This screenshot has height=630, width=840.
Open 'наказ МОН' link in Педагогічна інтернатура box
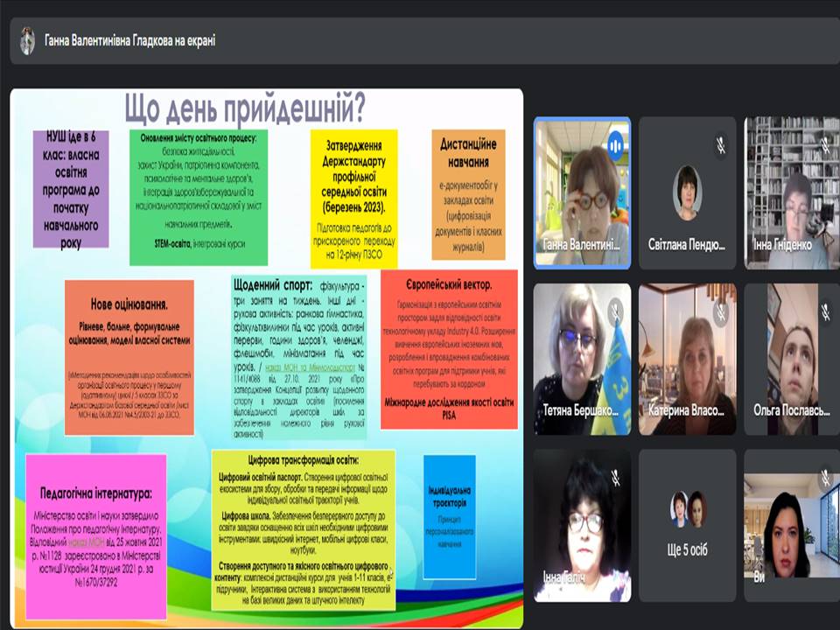click(86, 542)
